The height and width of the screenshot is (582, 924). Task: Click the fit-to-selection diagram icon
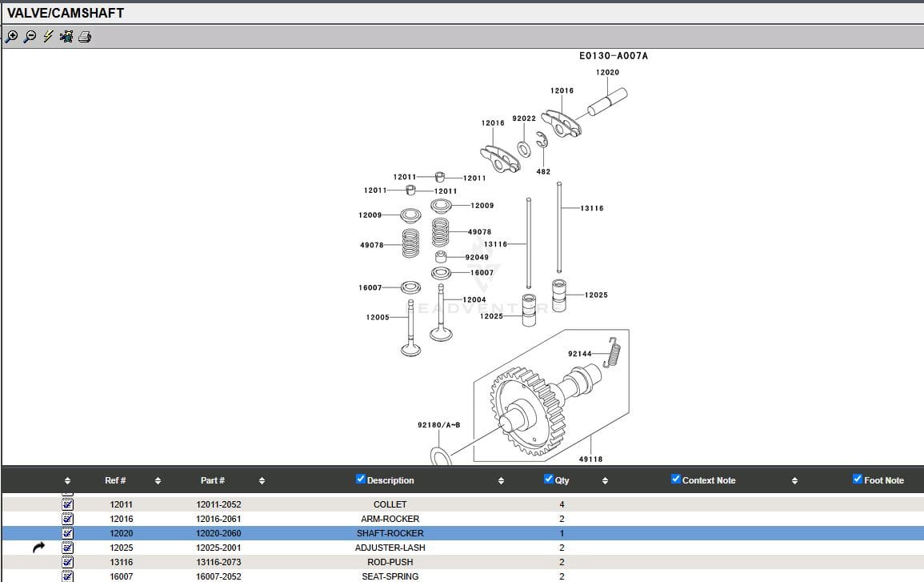[66, 36]
